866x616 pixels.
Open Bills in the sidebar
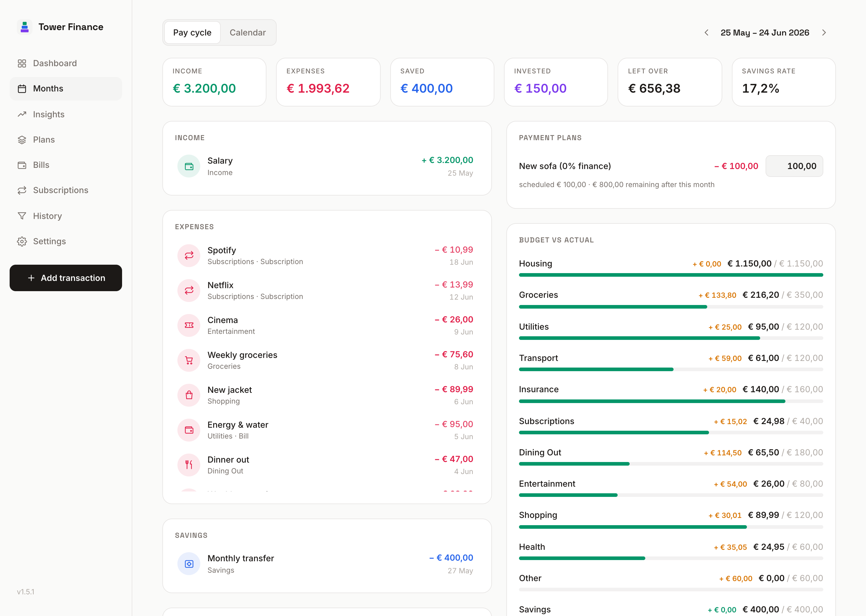(66, 165)
